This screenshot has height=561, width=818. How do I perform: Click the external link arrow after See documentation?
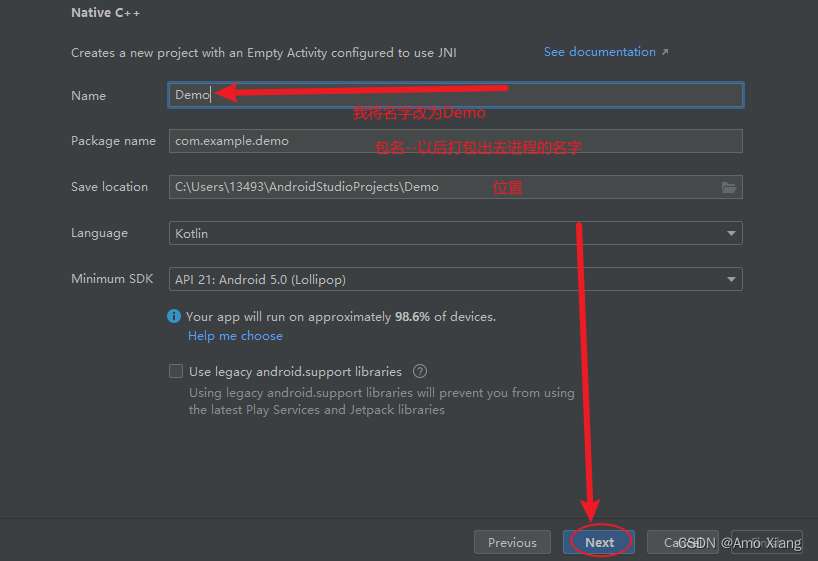665,52
